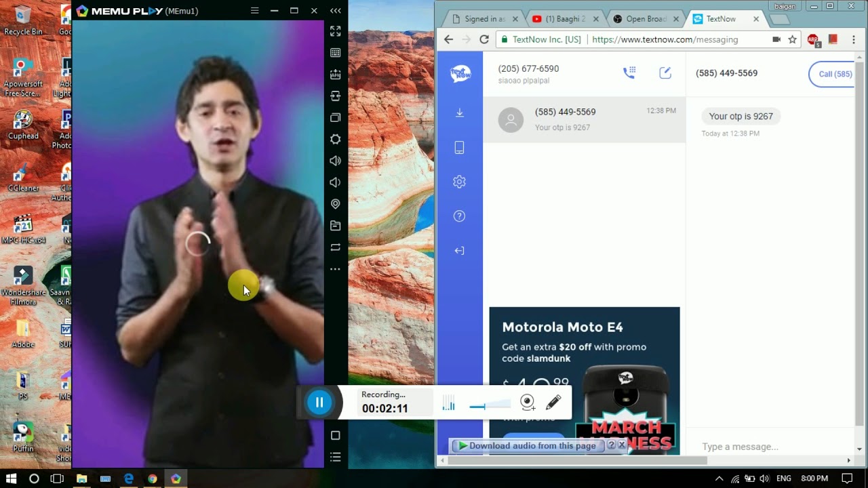The width and height of the screenshot is (868, 488).
Task: Open Adblock Plus extension icon
Action: click(x=813, y=40)
